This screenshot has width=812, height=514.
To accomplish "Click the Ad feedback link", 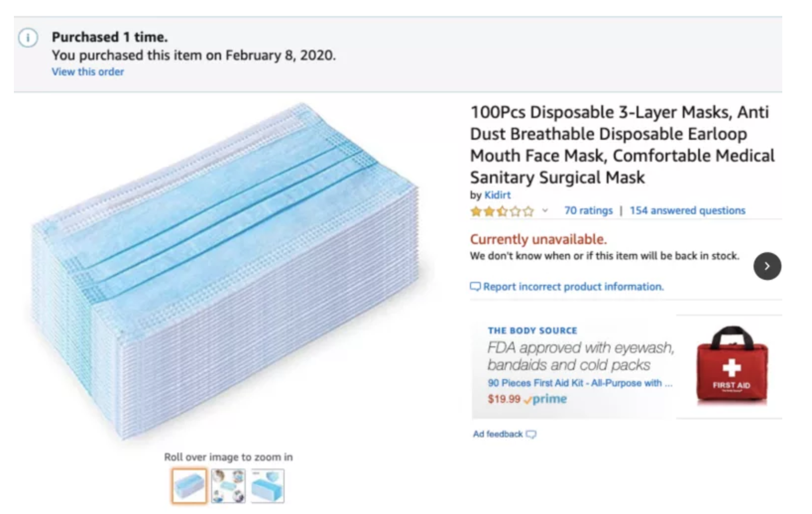I will [498, 434].
